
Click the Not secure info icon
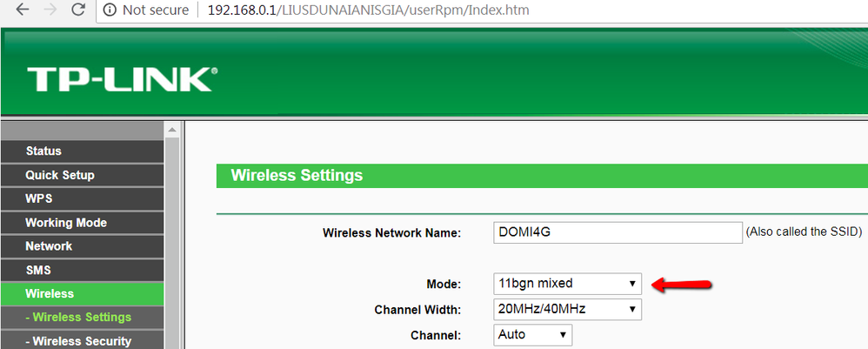110,10
